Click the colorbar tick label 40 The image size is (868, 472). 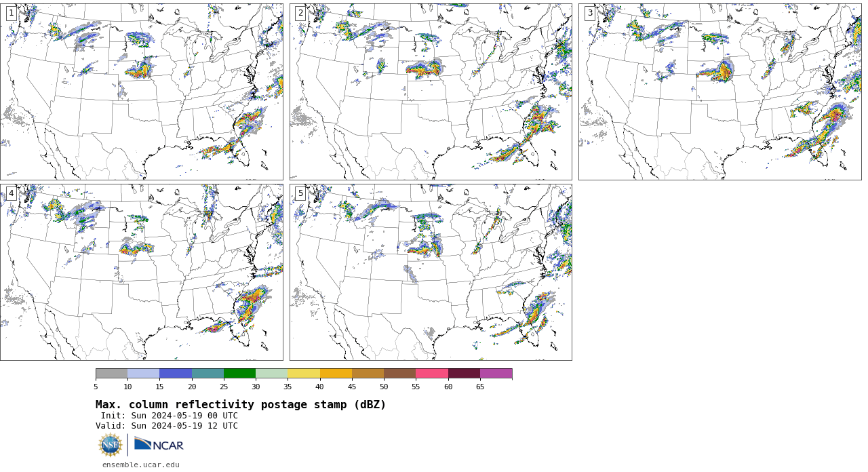320,387
